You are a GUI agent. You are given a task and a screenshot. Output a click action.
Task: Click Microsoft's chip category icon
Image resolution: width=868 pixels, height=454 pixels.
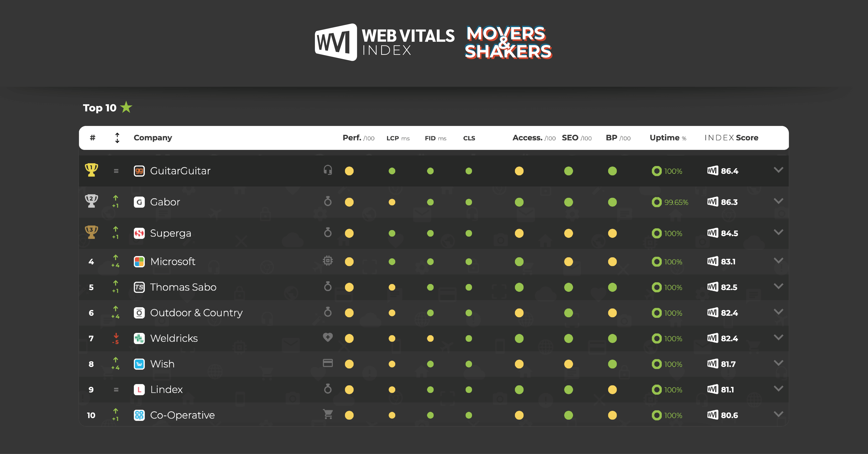tap(328, 260)
